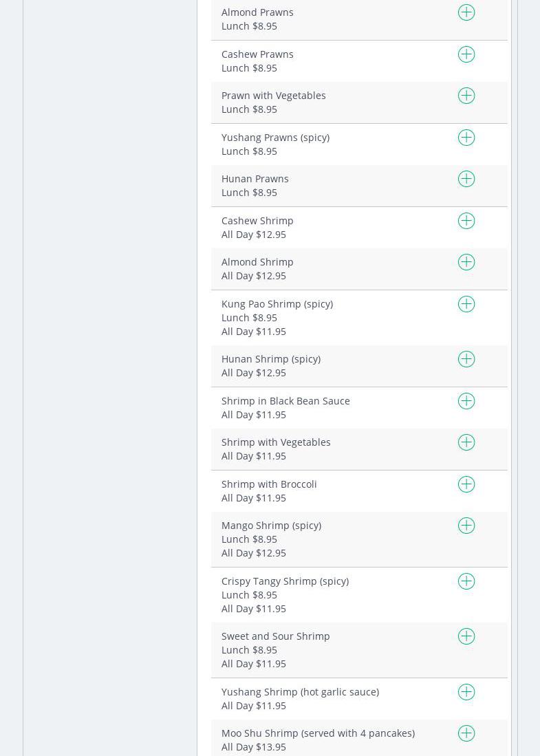Click plus icon for Kung Pao Shrimp
Viewport: 540px width, 756px height.
pyautogui.click(x=466, y=304)
